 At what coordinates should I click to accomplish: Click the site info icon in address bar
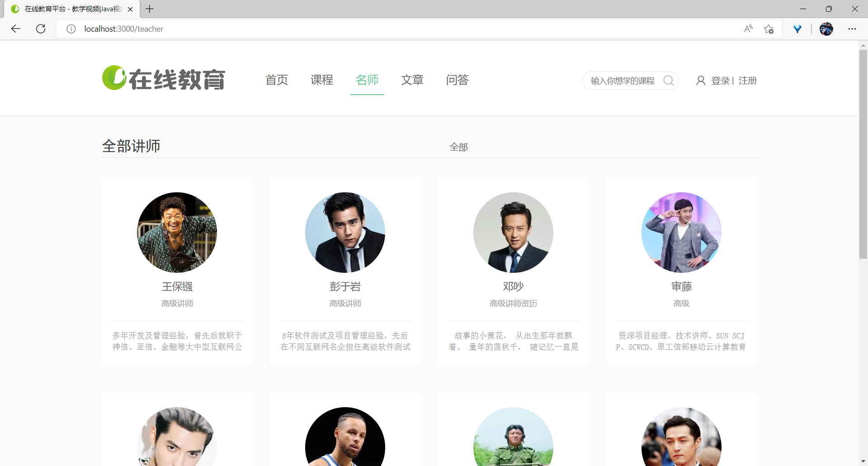click(x=71, y=29)
